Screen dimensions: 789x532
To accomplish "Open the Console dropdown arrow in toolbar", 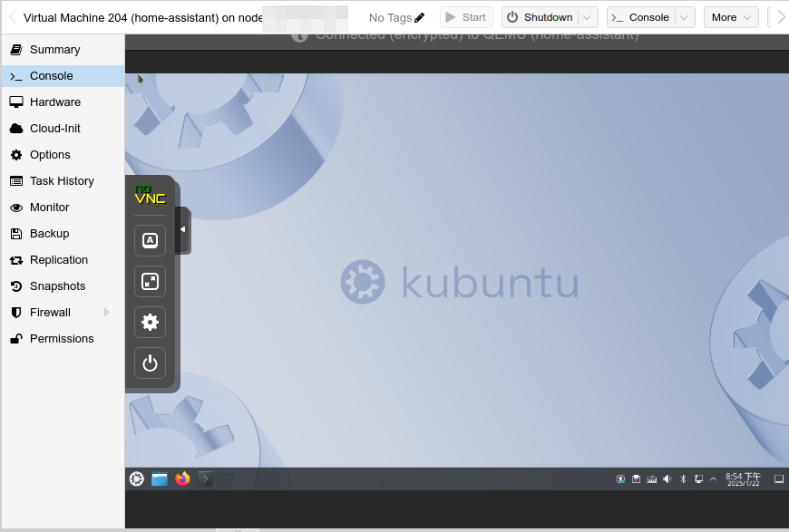I will click(x=684, y=17).
